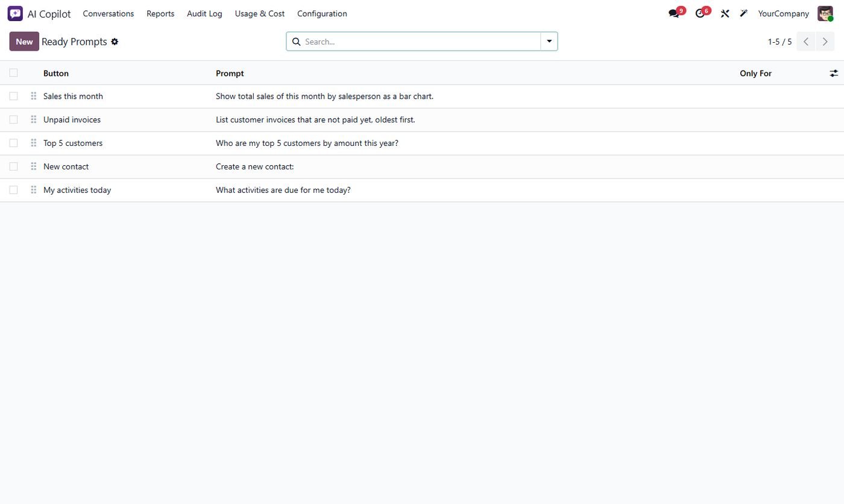Open the Reports menu
The height and width of the screenshot is (504, 844).
coord(160,13)
